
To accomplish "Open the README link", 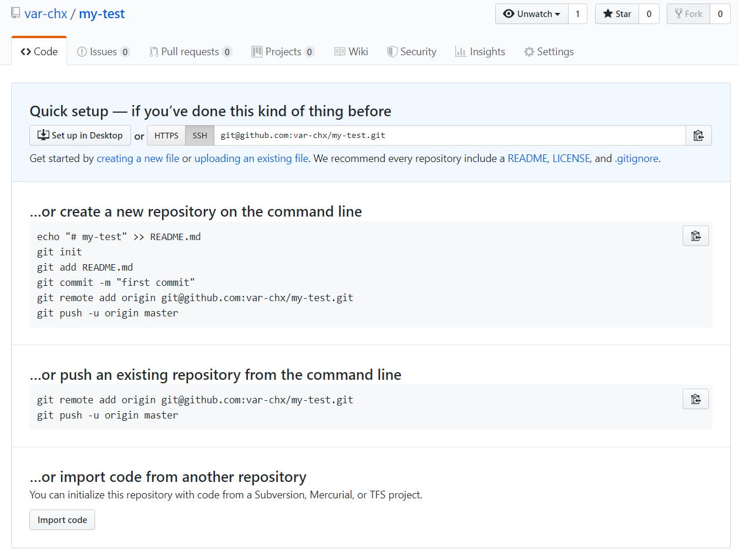I will tap(527, 158).
